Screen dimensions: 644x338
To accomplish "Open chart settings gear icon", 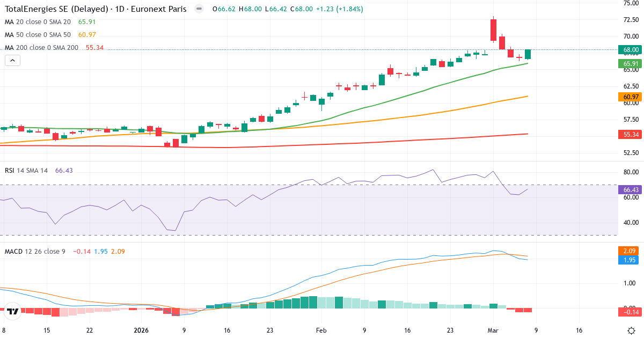I will tap(631, 330).
